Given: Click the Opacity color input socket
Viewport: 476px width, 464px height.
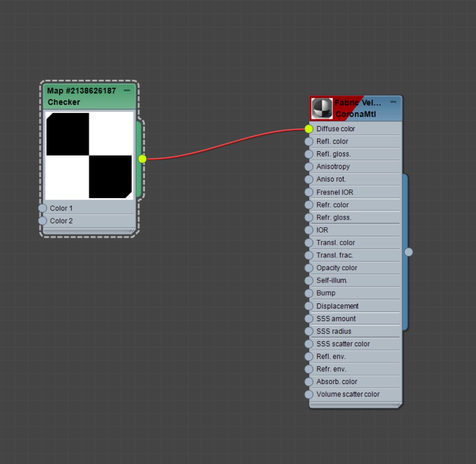Looking at the screenshot, I should point(309,268).
